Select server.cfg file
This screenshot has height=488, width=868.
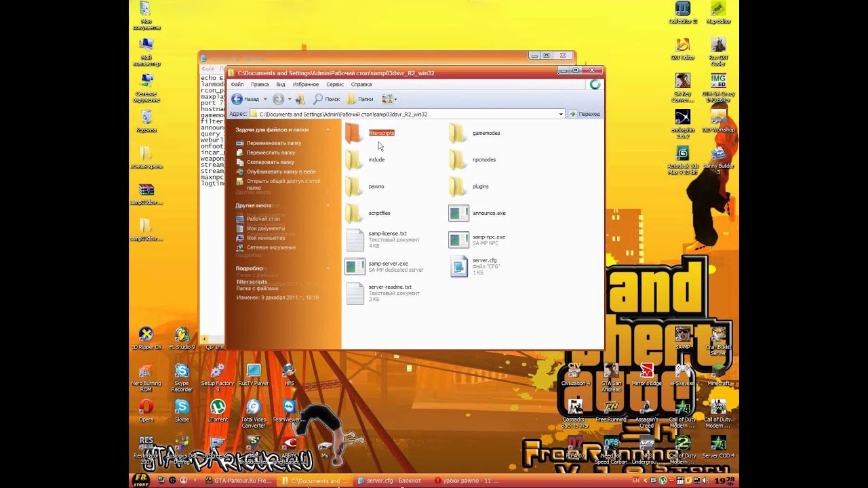(475, 266)
